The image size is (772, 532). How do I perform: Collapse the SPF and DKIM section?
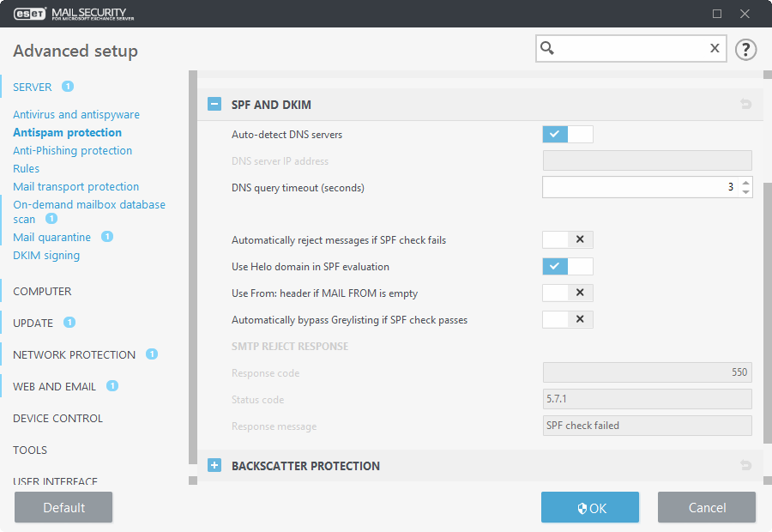pos(214,105)
